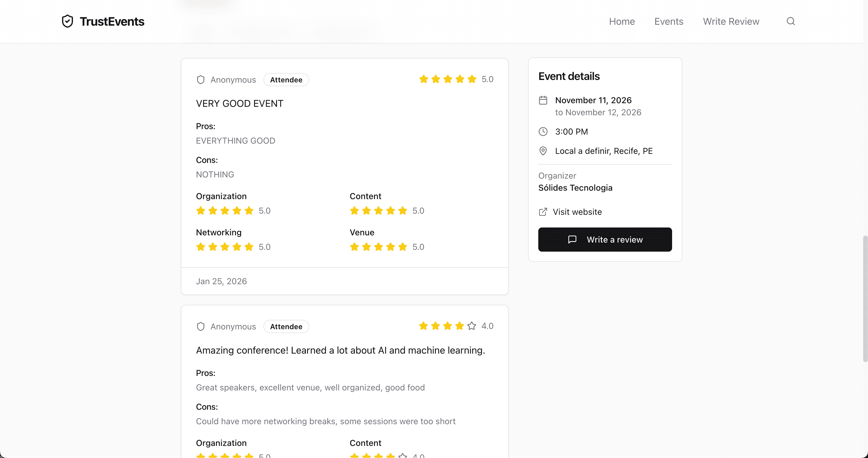
Task: Click the calendar icon beside November 11, 2026
Action: click(543, 100)
